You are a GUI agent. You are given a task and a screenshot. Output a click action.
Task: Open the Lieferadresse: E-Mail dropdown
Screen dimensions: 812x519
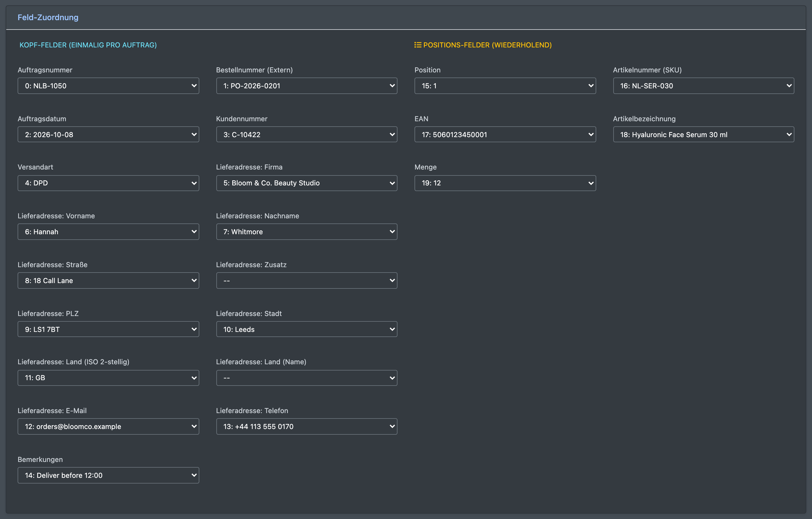click(108, 427)
